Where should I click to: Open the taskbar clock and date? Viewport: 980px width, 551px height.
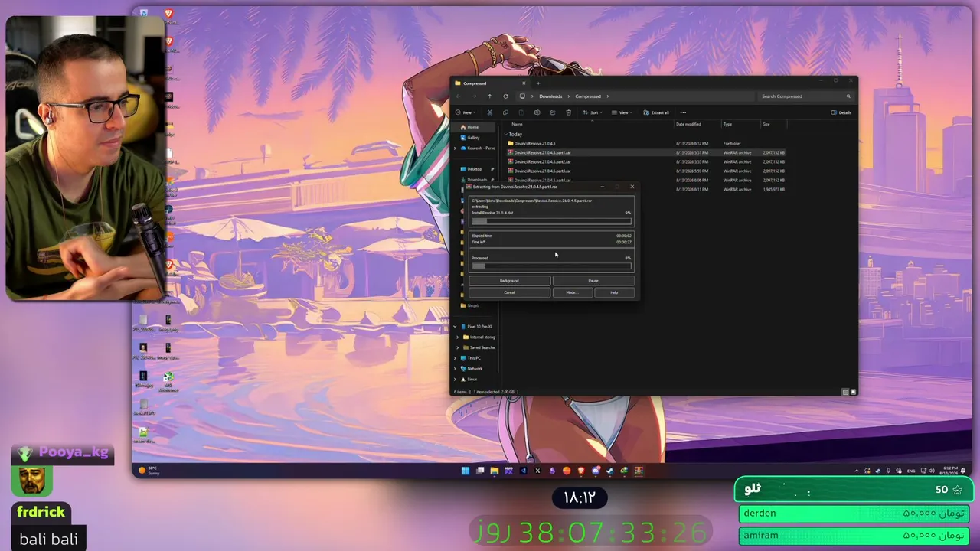(949, 471)
